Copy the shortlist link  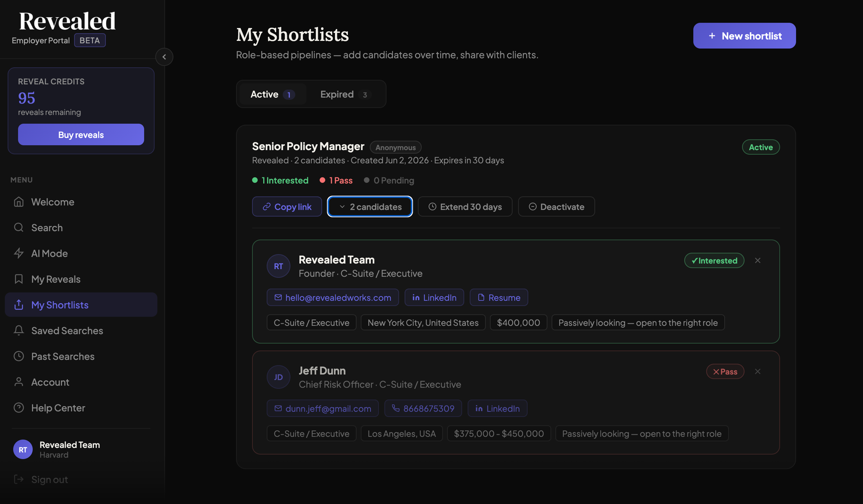click(x=287, y=207)
